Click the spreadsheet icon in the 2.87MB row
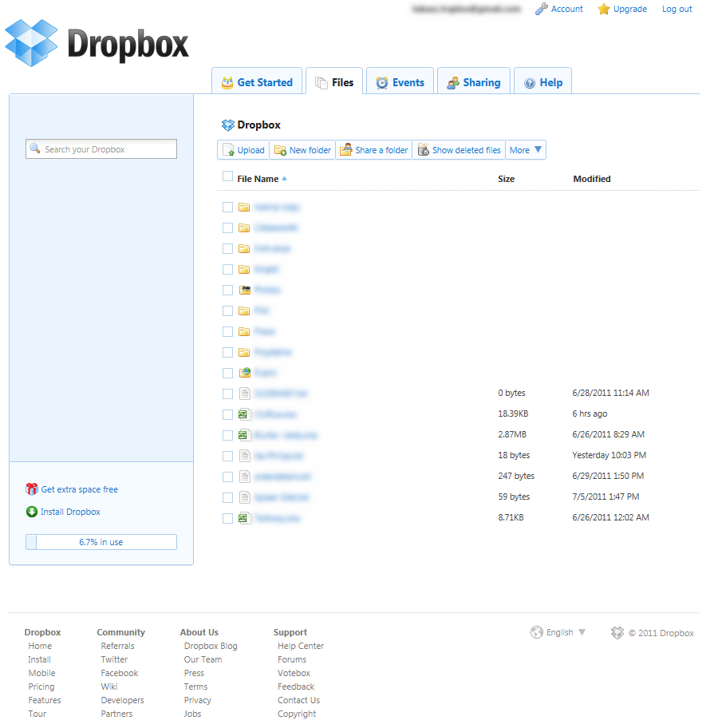710x728 pixels. coord(244,435)
